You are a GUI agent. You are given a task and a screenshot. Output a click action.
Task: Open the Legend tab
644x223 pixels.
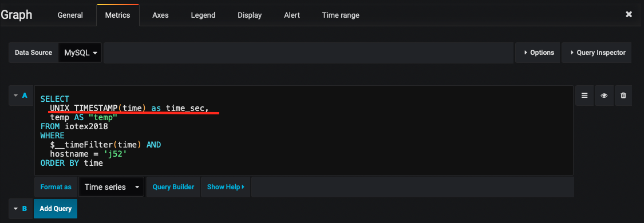coord(203,15)
